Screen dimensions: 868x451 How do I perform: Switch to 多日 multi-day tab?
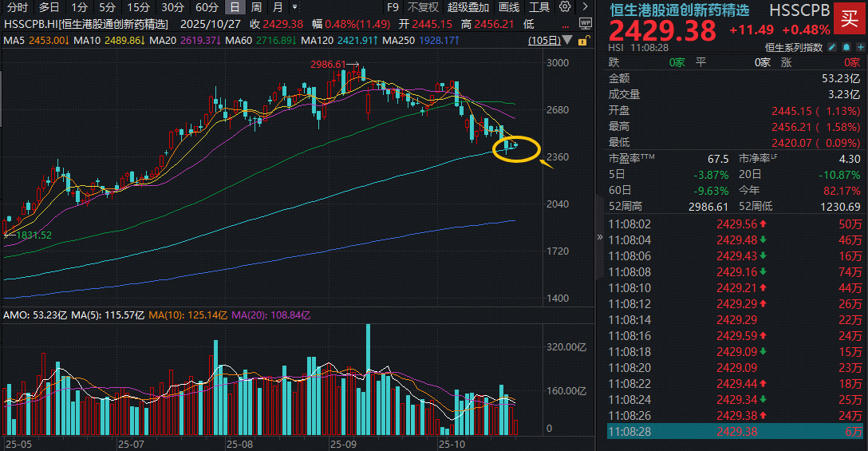click(x=49, y=7)
